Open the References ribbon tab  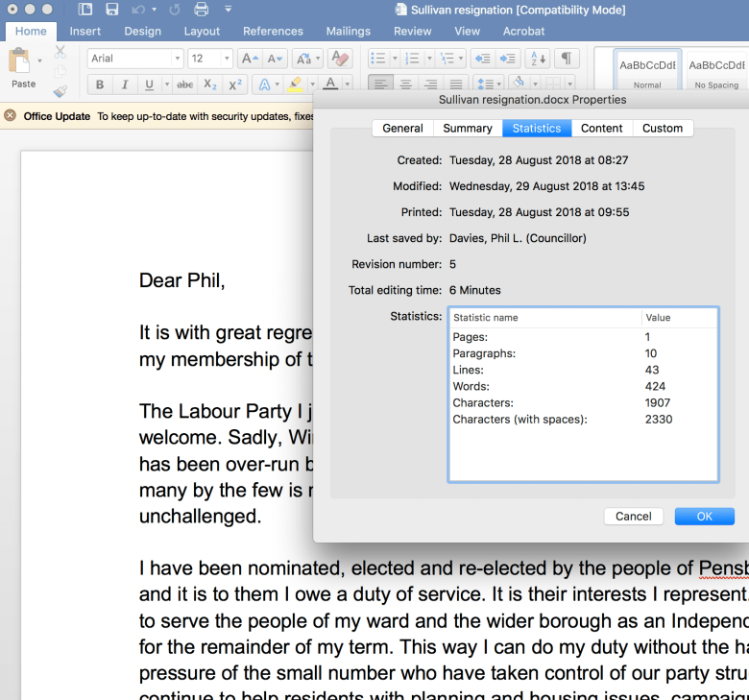[273, 31]
